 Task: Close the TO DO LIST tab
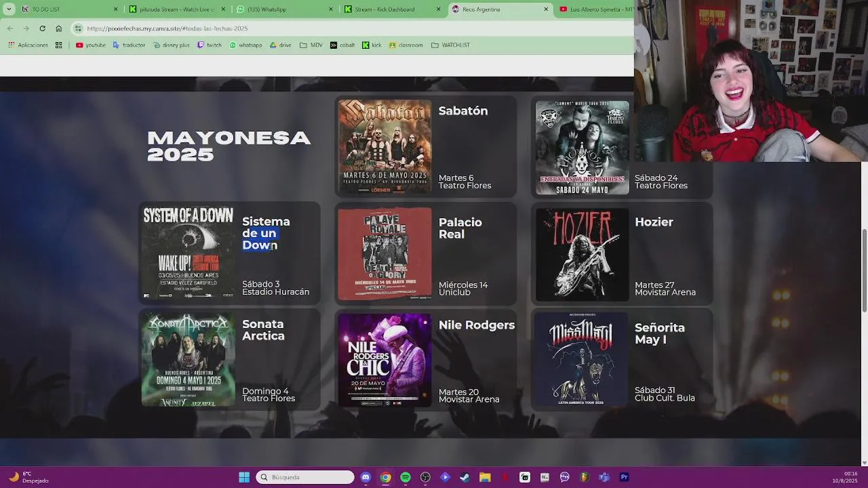coord(115,9)
